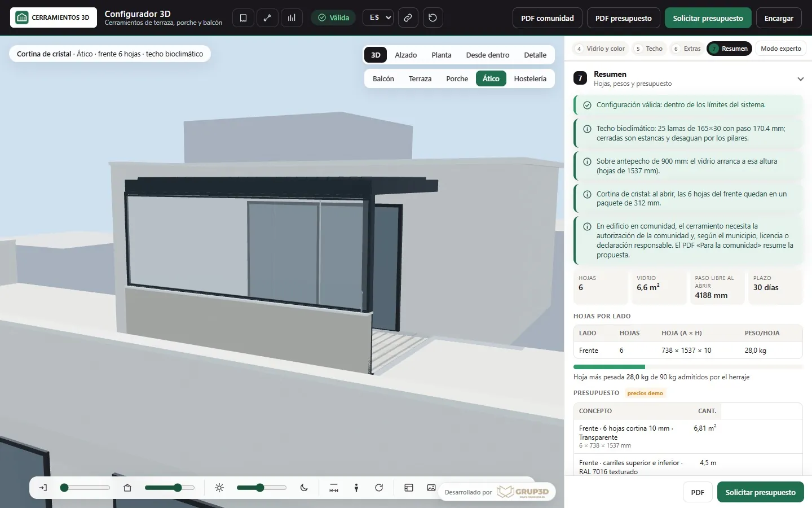Image resolution: width=812 pixels, height=508 pixels.
Task: Click the image snapshot icon in the bottom bar
Action: click(x=431, y=488)
